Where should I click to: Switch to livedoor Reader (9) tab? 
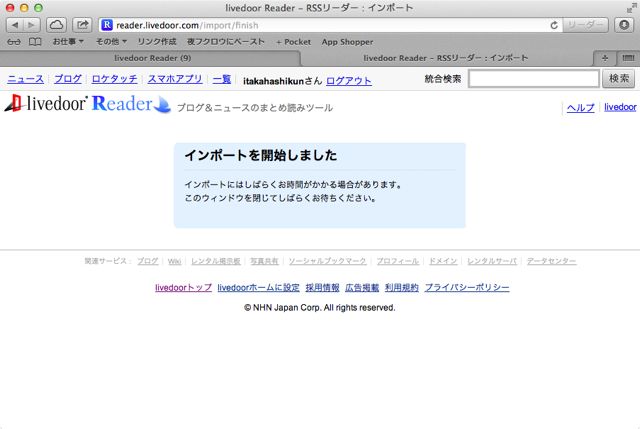152,58
